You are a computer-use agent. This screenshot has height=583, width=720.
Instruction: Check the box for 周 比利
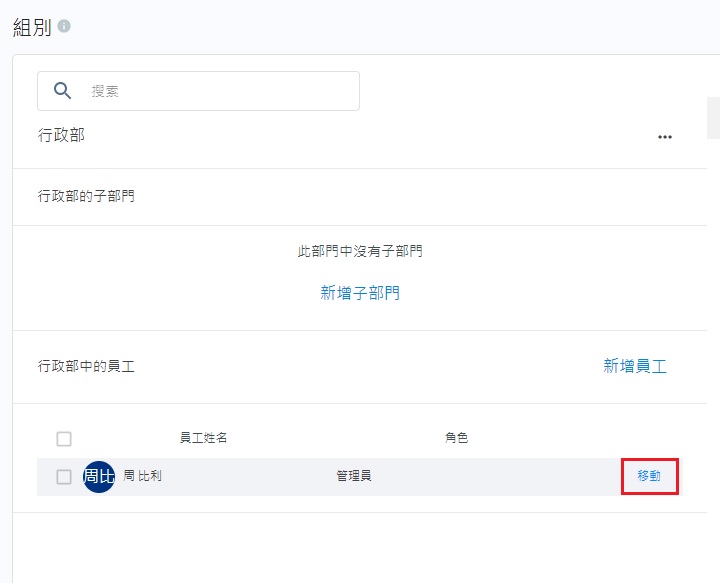tap(64, 477)
